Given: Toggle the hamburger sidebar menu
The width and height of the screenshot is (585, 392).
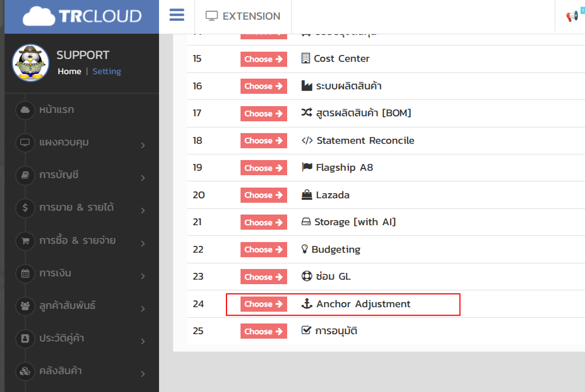Looking at the screenshot, I should click(177, 15).
